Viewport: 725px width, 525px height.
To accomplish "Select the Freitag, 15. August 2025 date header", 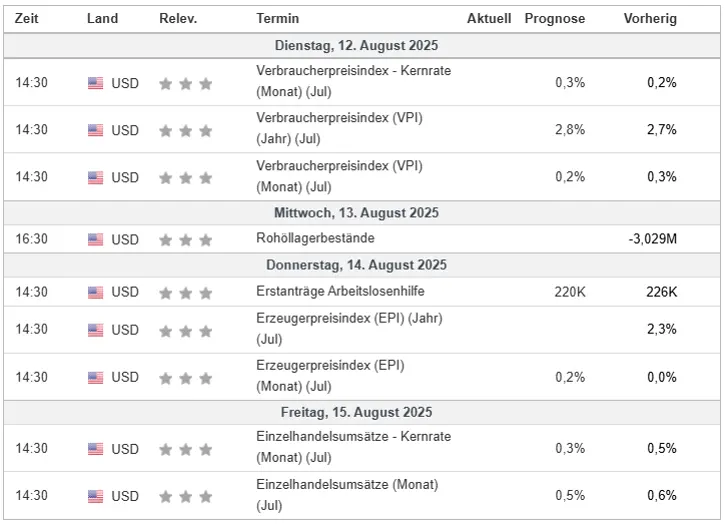I will pyautogui.click(x=356, y=412).
